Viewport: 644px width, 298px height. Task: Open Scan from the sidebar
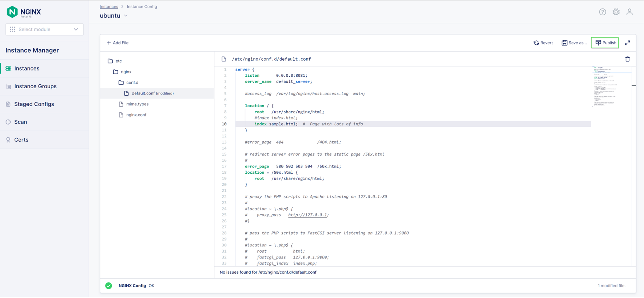pos(44,122)
